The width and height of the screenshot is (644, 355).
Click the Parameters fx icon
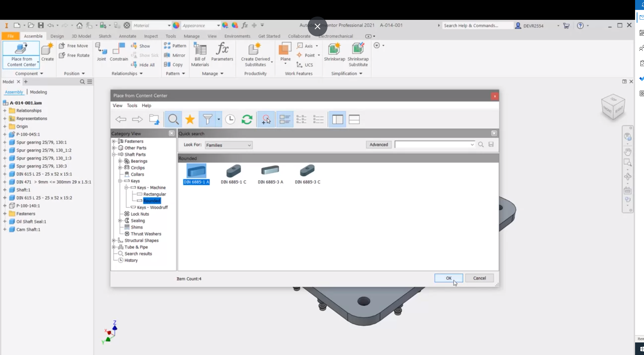tap(223, 50)
